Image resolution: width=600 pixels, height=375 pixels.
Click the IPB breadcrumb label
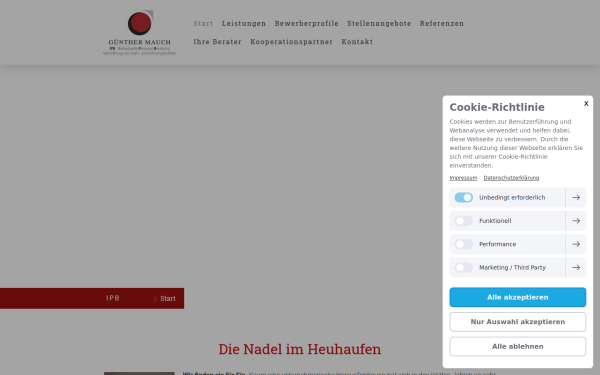coord(113,298)
